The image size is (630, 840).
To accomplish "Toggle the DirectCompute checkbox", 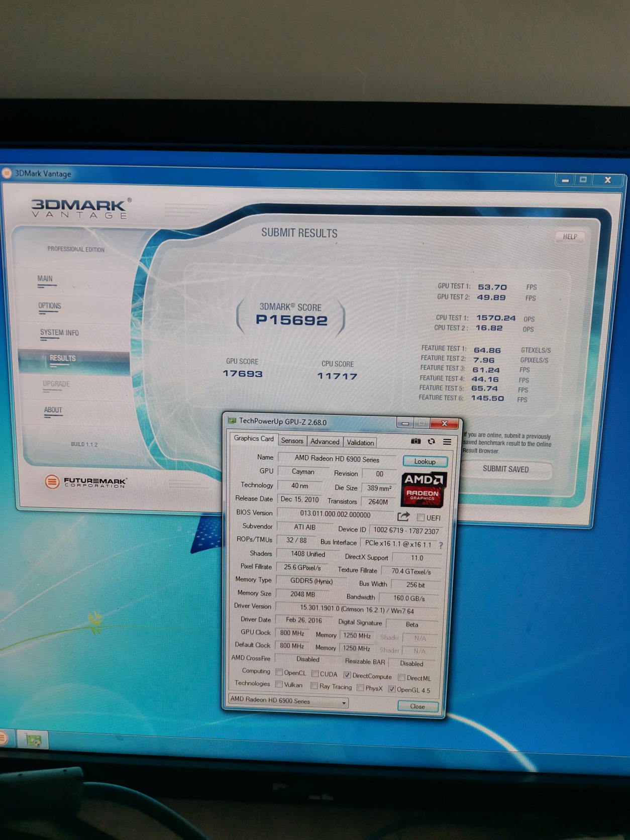I will (x=347, y=675).
